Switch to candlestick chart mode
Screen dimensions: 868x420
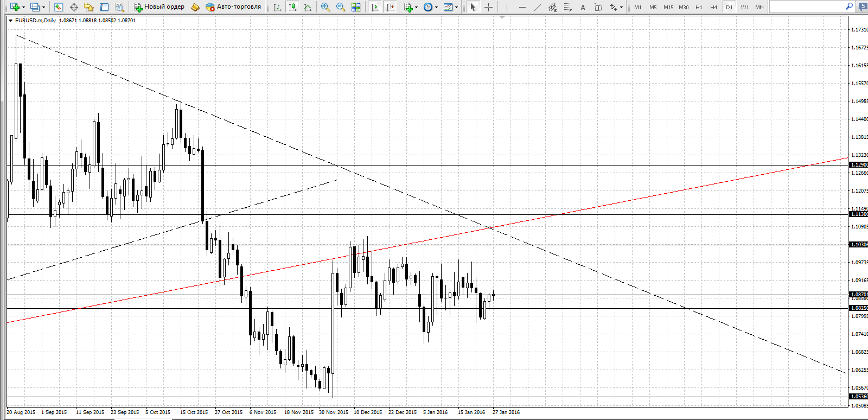292,7
